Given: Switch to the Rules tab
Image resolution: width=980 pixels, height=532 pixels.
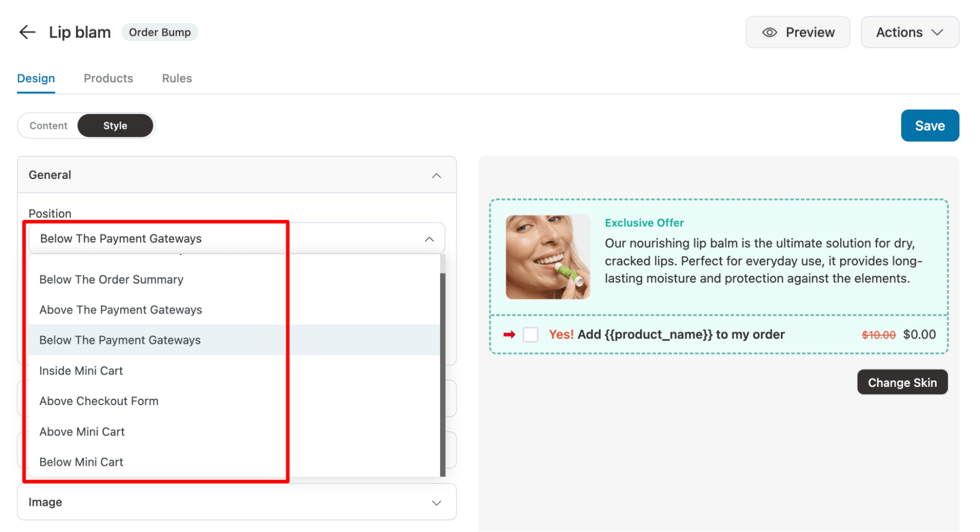Looking at the screenshot, I should tap(176, 78).
